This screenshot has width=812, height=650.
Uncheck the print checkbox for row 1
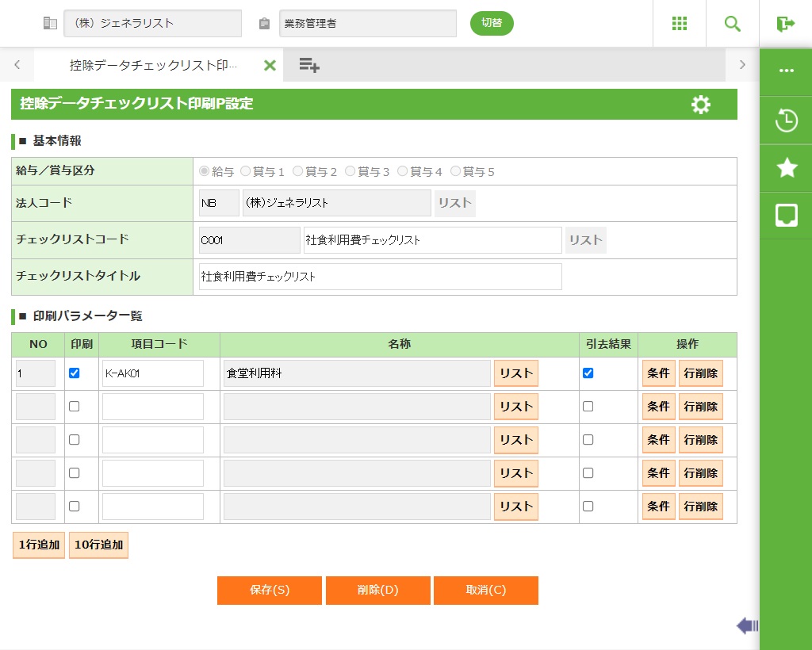(x=74, y=373)
